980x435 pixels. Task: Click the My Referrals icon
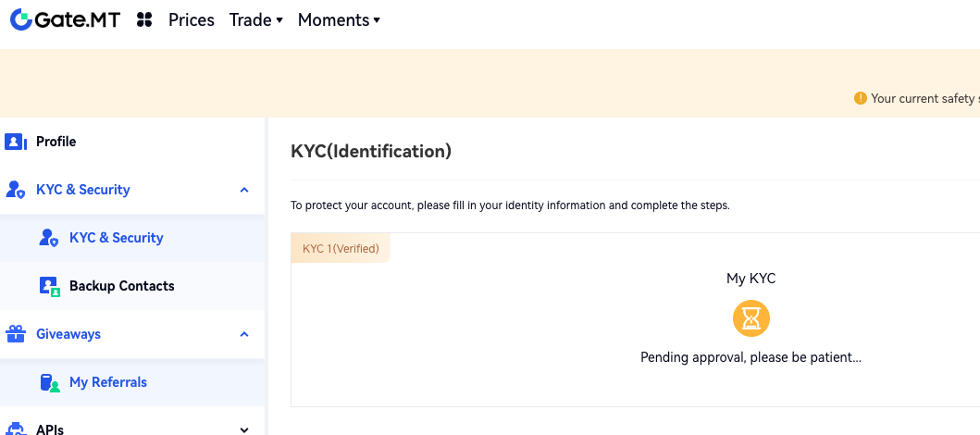[49, 382]
